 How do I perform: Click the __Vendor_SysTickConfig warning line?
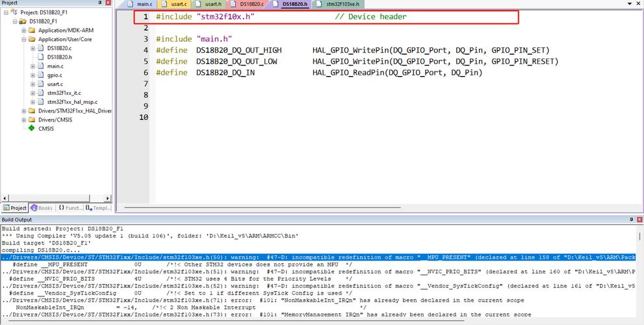coord(318,286)
